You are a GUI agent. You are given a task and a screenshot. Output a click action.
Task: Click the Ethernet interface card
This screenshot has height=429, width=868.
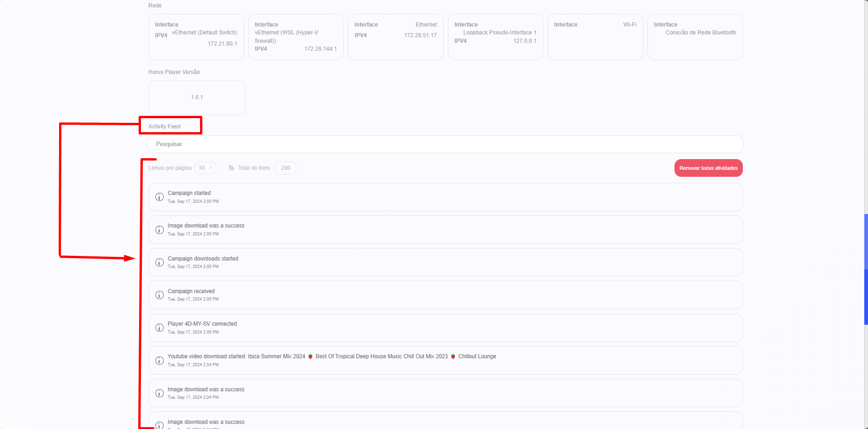click(x=395, y=37)
